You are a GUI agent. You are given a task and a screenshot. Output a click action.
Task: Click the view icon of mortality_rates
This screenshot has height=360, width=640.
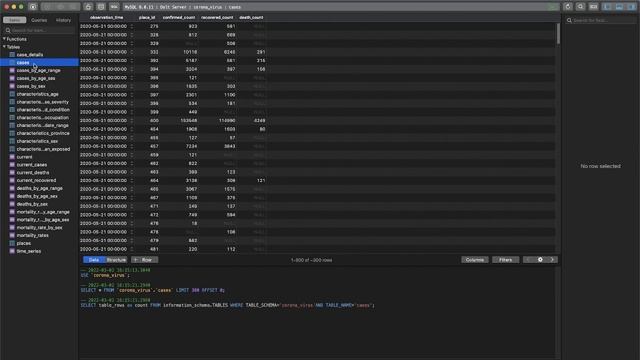click(x=12, y=235)
